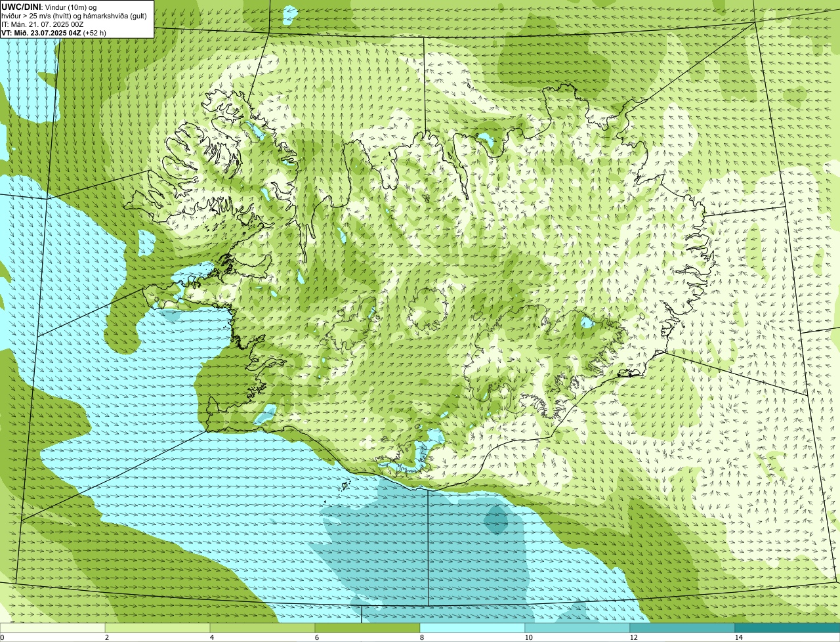Click the 2–4 m/s light green legend color
Screen dimensions: 840x642
click(x=157, y=628)
